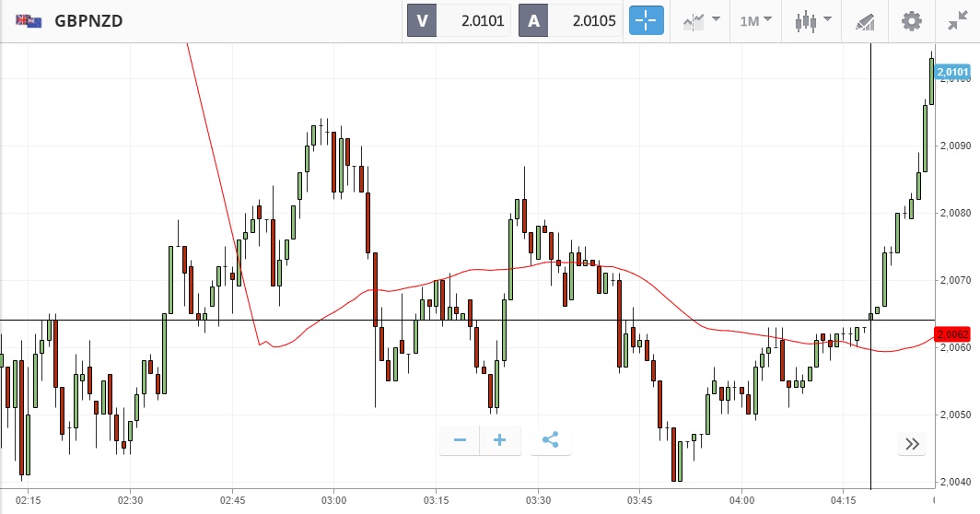This screenshot has height=514, width=980.
Task: Click the blue current price label 2,0101
Action: (x=951, y=72)
